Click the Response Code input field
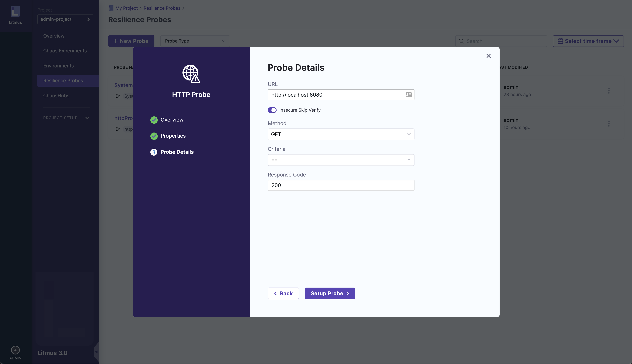632x364 pixels. point(341,185)
